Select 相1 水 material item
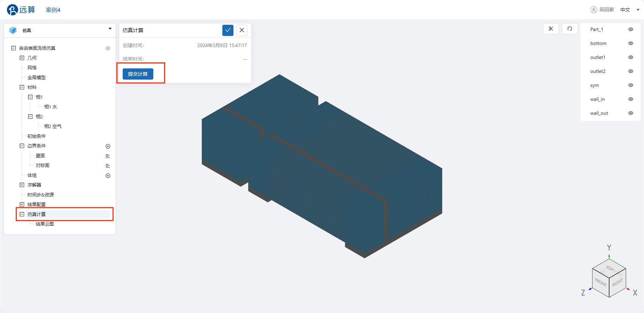The image size is (644, 313). click(51, 107)
